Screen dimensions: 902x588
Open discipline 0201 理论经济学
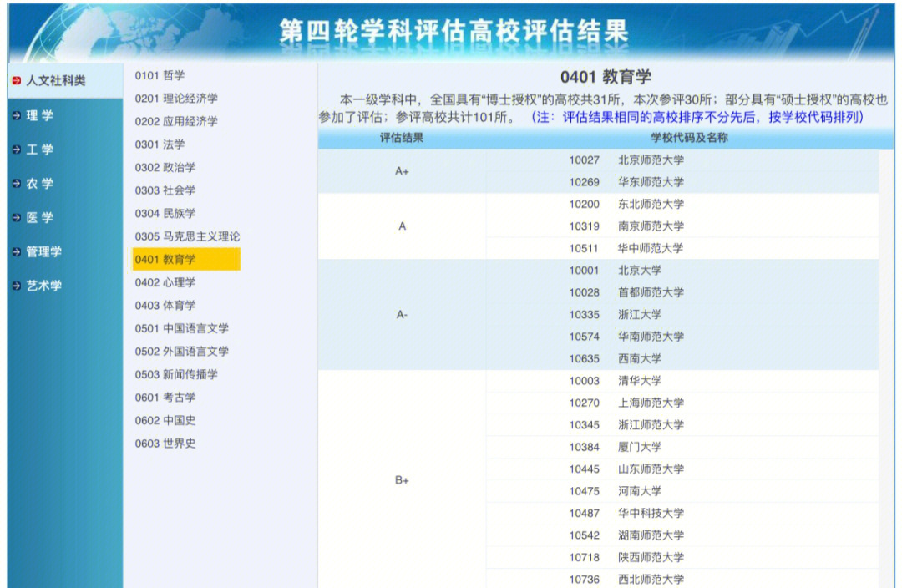click(x=176, y=99)
